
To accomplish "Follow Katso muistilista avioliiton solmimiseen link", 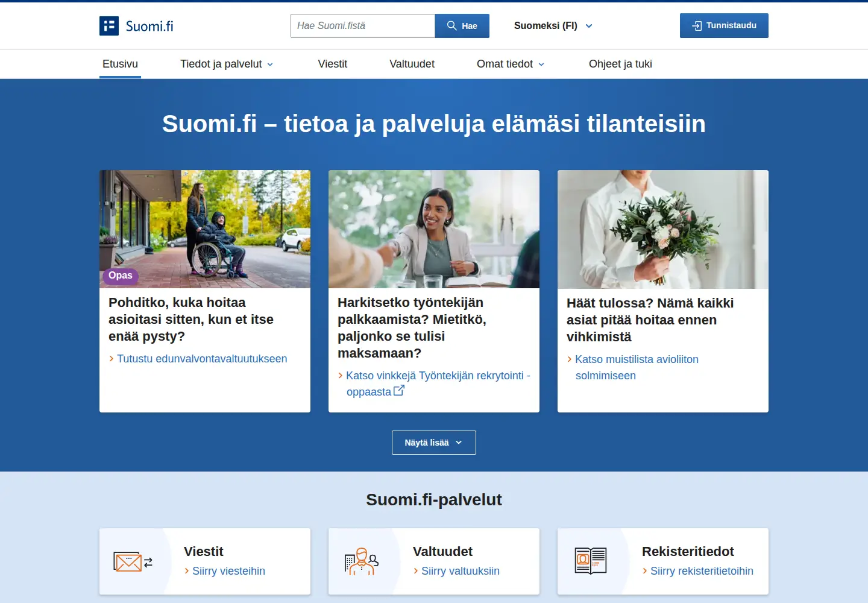I will coord(637,367).
